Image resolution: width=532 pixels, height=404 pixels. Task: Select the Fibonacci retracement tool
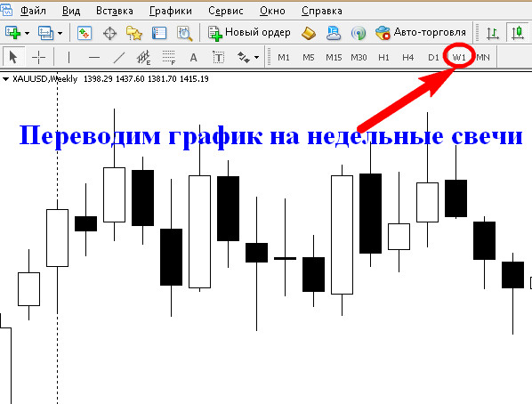(x=169, y=57)
